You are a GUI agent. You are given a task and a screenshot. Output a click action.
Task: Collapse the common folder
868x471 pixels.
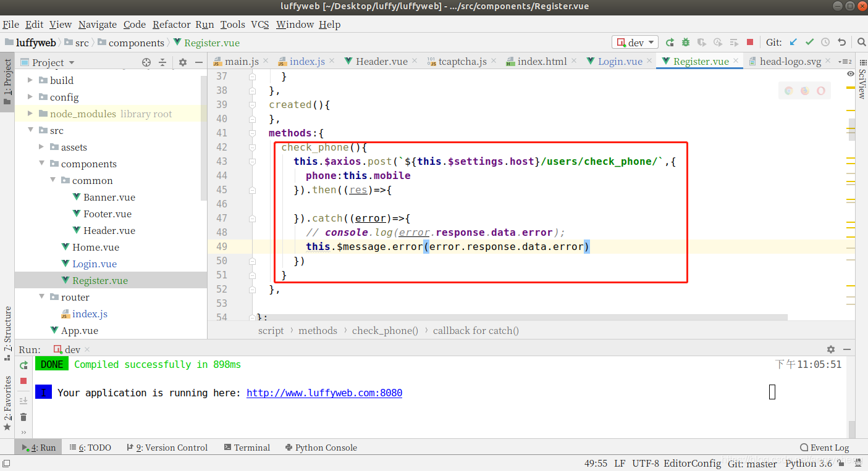click(53, 180)
